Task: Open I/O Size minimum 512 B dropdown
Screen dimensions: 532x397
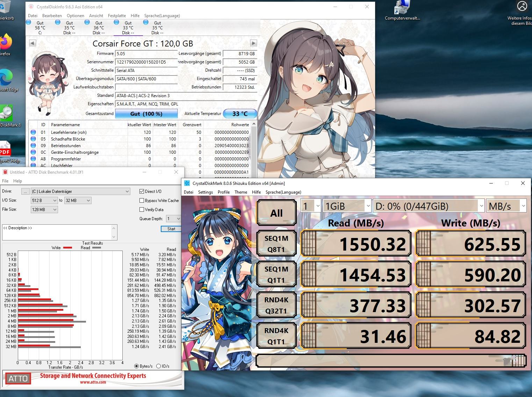Action: click(x=44, y=200)
